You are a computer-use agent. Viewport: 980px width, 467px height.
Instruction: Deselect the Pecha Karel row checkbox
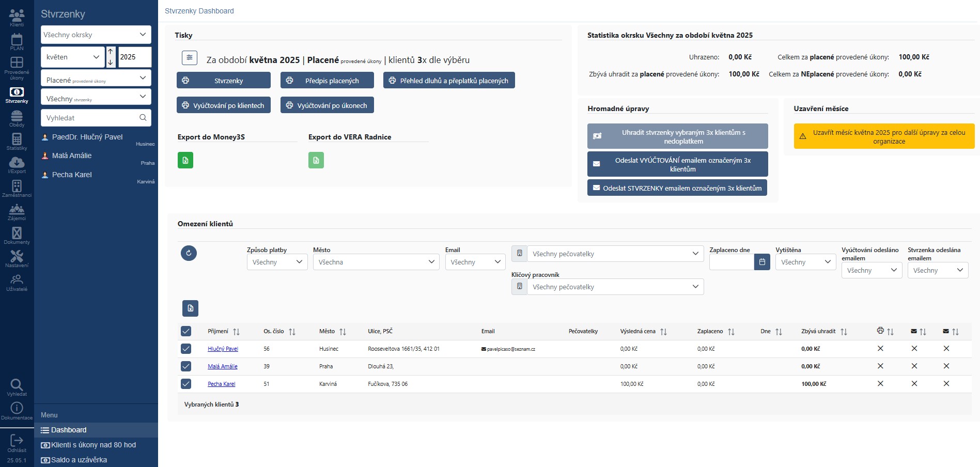tap(186, 384)
